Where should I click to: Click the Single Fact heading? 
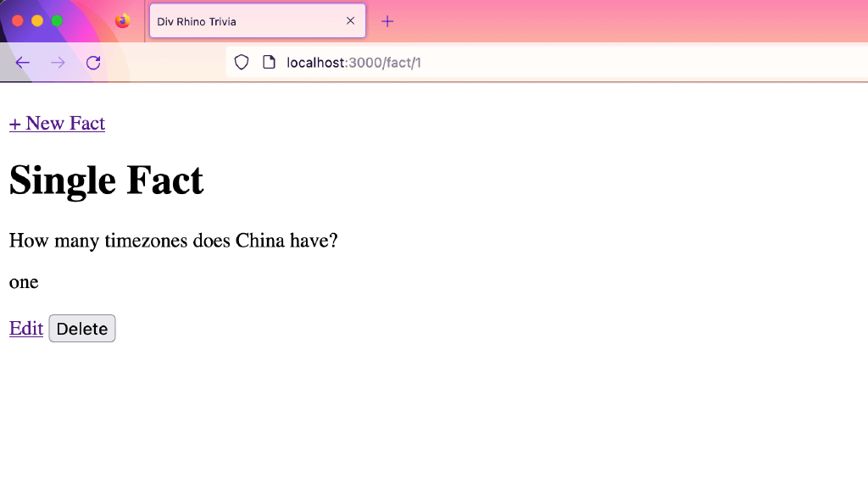tap(106, 180)
